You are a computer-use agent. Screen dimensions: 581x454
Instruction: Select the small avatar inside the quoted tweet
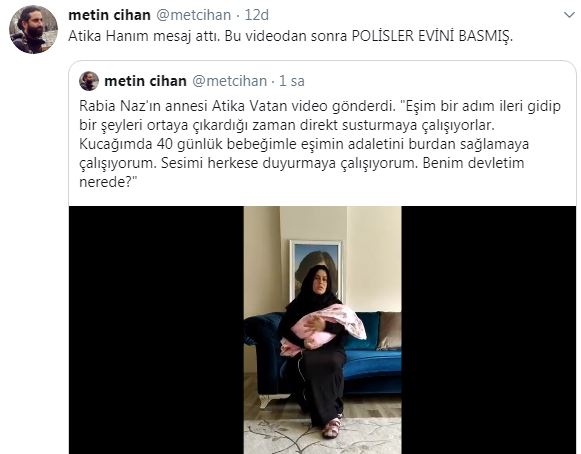click(x=89, y=81)
